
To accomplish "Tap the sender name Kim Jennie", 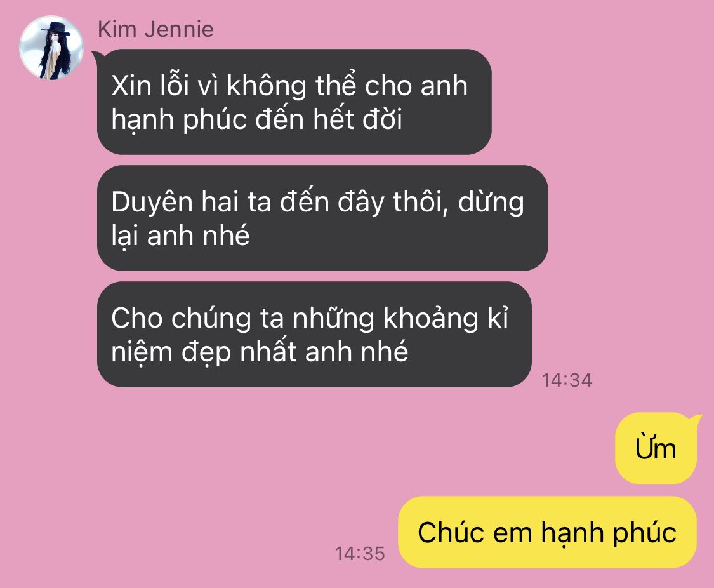I will click(x=155, y=30).
